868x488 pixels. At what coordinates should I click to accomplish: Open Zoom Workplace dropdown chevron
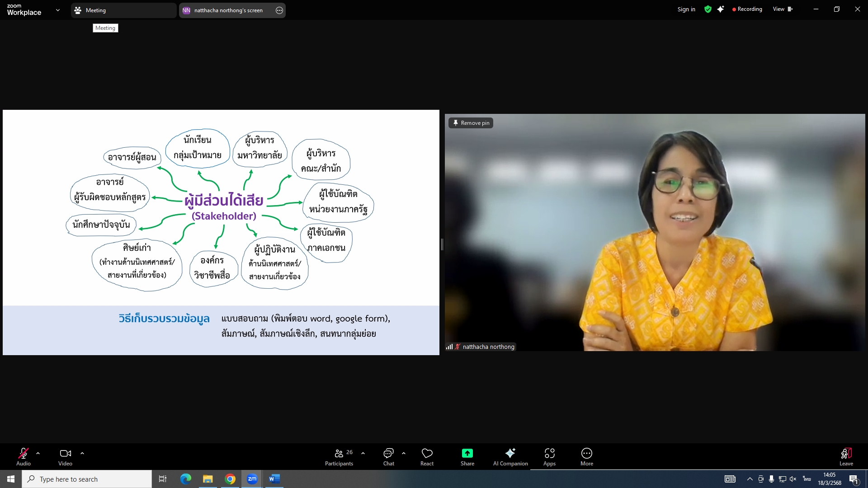click(x=57, y=10)
